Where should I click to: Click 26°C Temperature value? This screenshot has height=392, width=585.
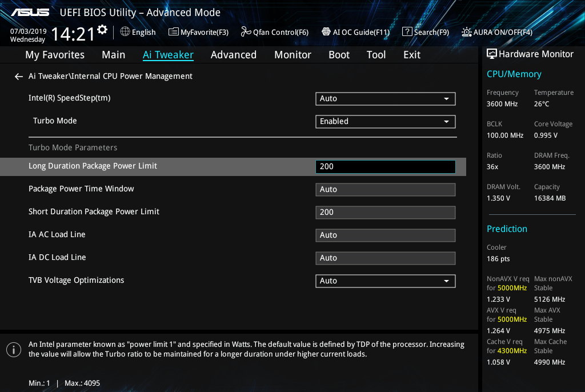[x=542, y=104]
